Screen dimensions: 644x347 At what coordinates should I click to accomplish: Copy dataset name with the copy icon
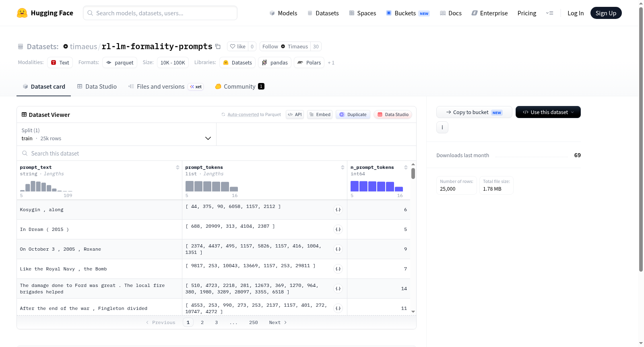(x=218, y=46)
